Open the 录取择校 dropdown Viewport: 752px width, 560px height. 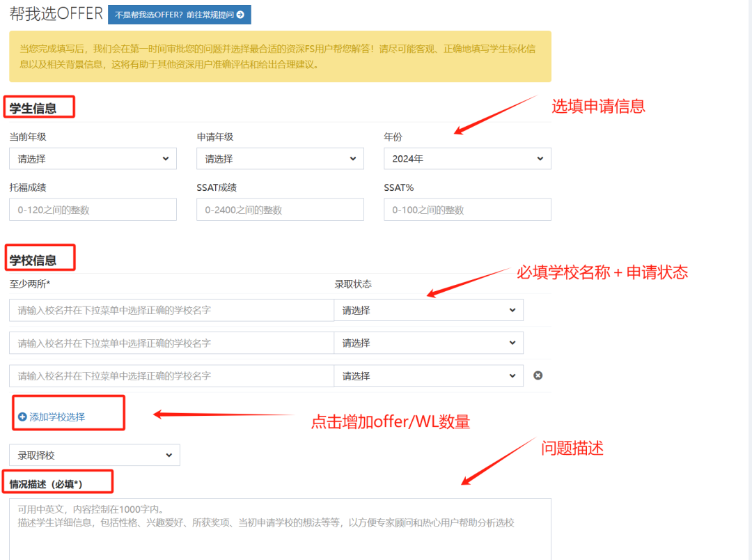click(95, 455)
